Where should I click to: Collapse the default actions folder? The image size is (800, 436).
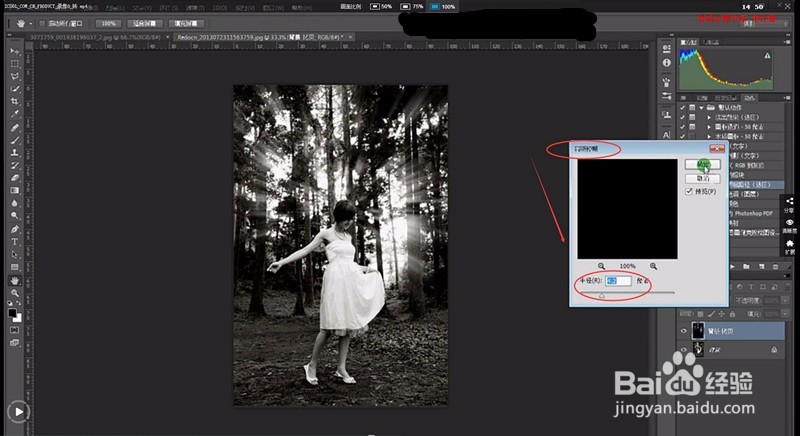click(702, 108)
